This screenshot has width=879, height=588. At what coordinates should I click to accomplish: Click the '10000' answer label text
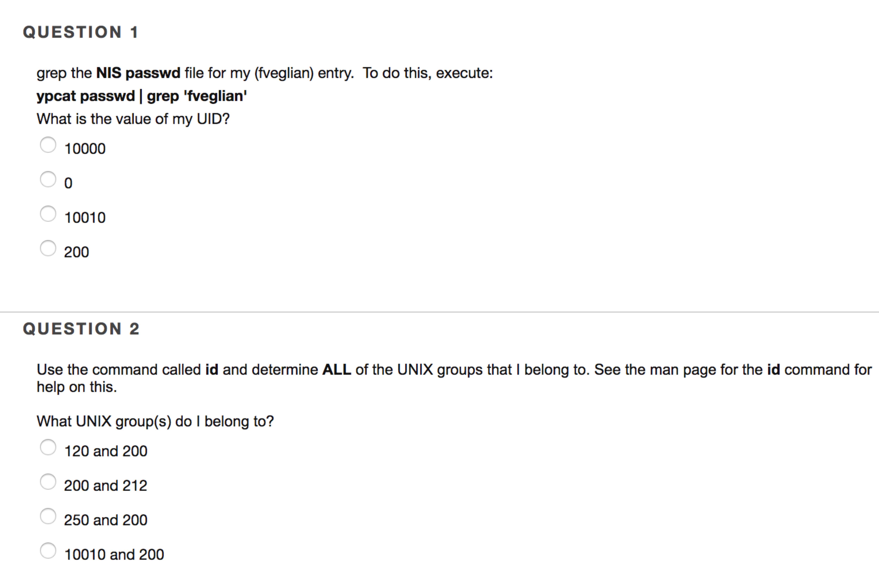[x=85, y=149]
